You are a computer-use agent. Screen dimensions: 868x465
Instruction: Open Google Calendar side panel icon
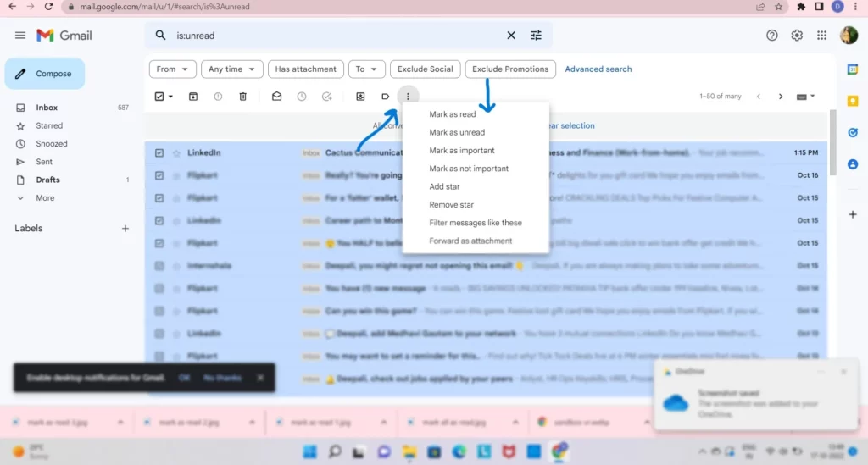[x=853, y=69]
